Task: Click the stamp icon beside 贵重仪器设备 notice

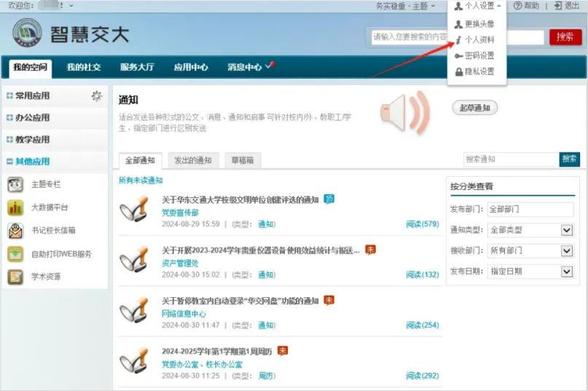Action: click(134, 259)
